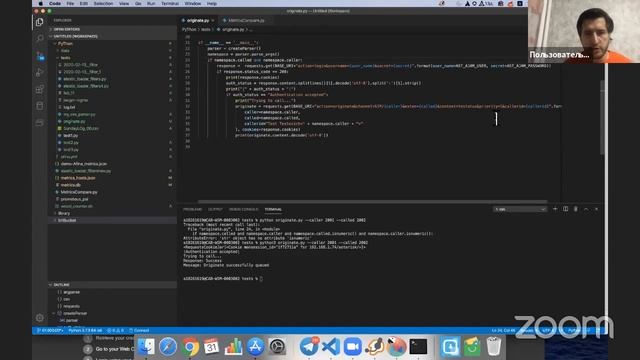This screenshot has height=360, width=640.
Task: Split the terminal panel
Action: click(x=565, y=209)
